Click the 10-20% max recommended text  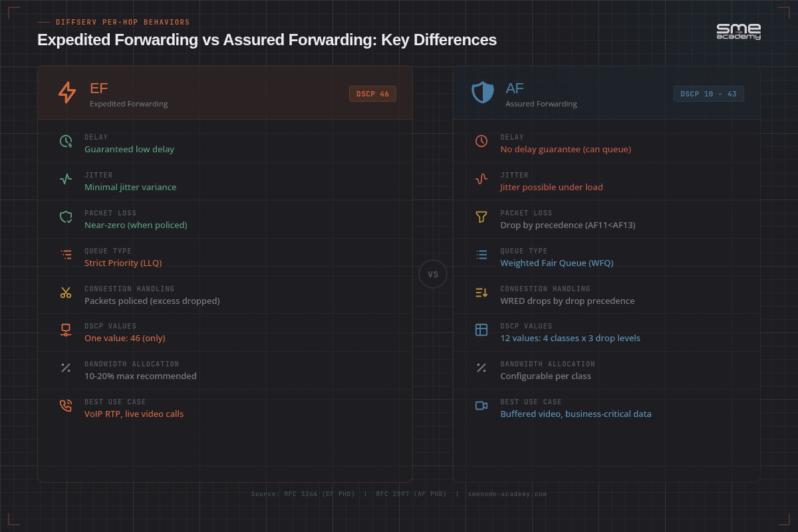[x=140, y=376]
